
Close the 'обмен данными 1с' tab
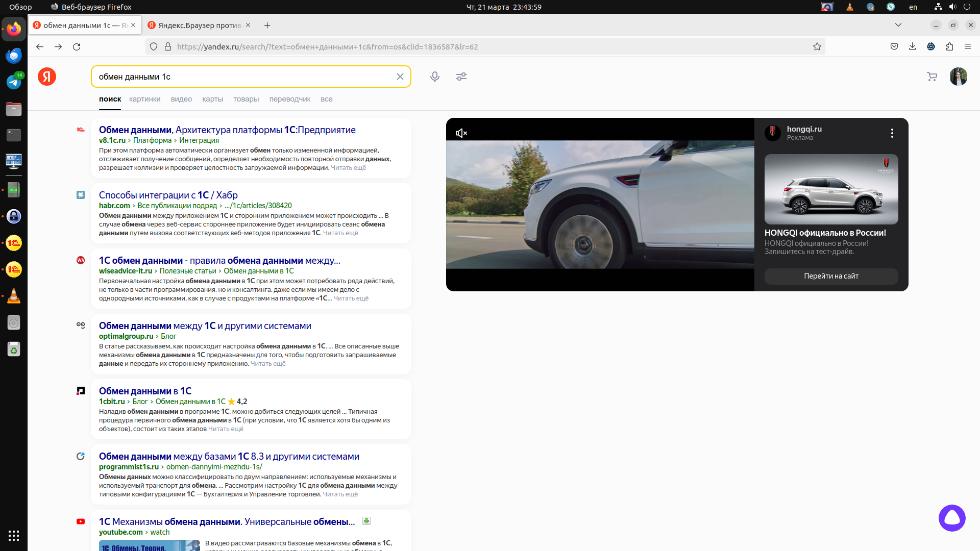pos(133,25)
